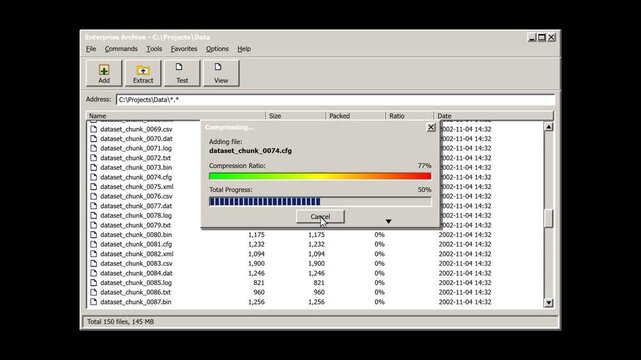Sort the list by Name column header

click(x=176, y=116)
